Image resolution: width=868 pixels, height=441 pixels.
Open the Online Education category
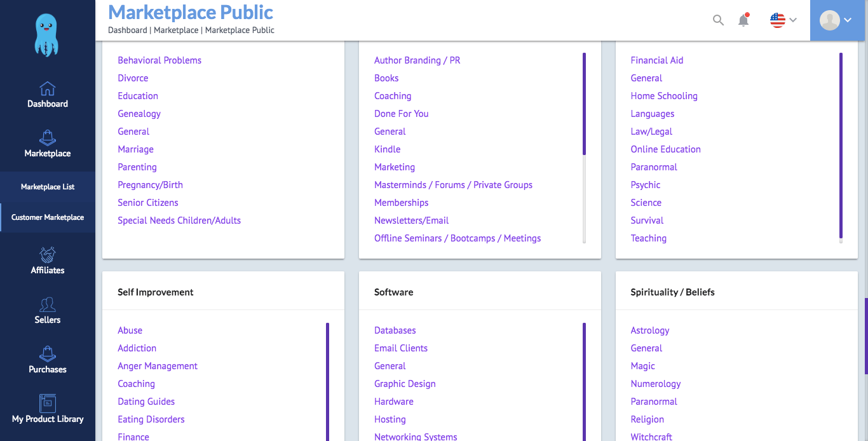pyautogui.click(x=666, y=149)
